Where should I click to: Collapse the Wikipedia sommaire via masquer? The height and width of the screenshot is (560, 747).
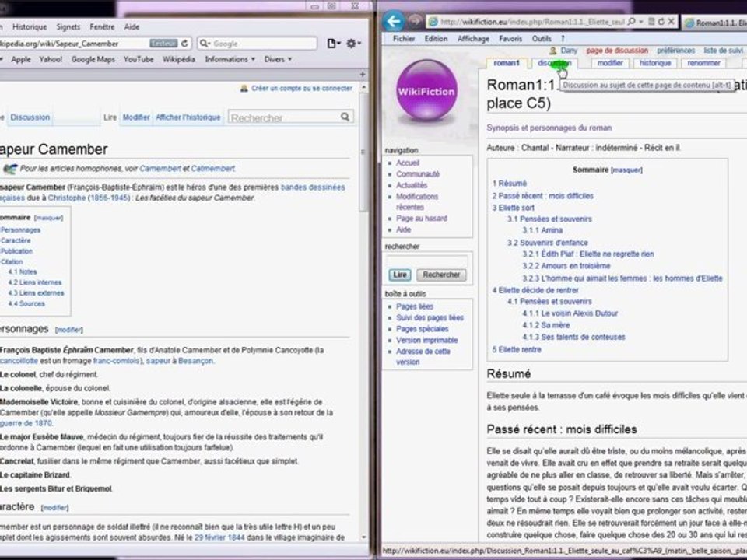[x=48, y=218]
